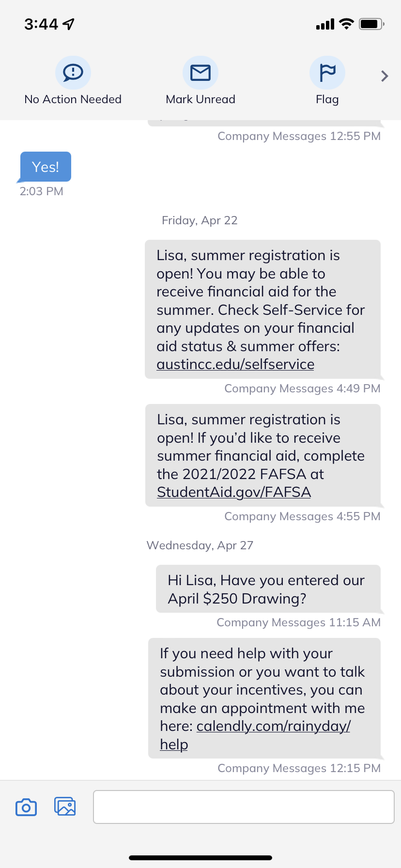This screenshot has height=868, width=401.
Task: Tap the No Action Needed speech bubble icon
Action: click(x=73, y=73)
